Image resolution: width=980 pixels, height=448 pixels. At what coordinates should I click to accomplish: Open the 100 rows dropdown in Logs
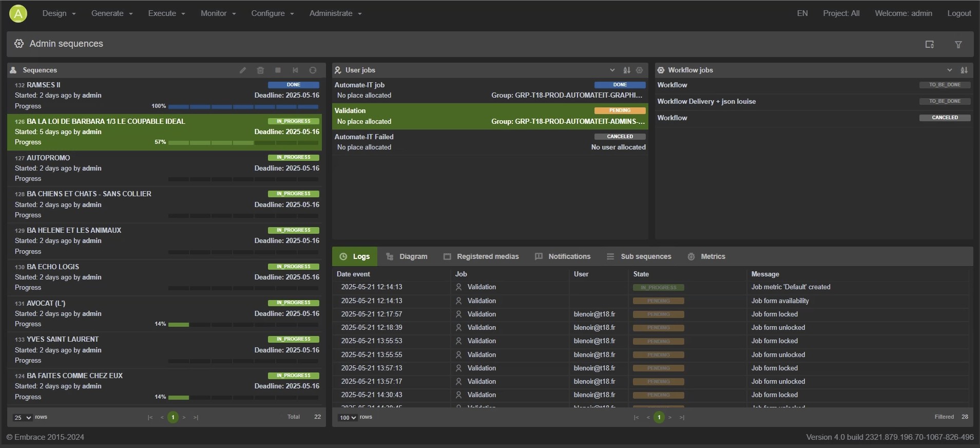coord(348,418)
